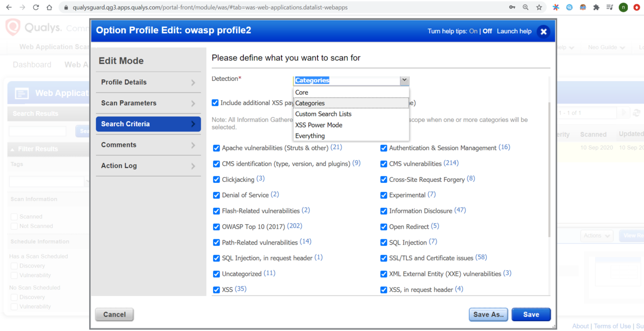The image size is (644, 331).
Task: Uncheck the XSS (35) category
Action: [216, 290]
